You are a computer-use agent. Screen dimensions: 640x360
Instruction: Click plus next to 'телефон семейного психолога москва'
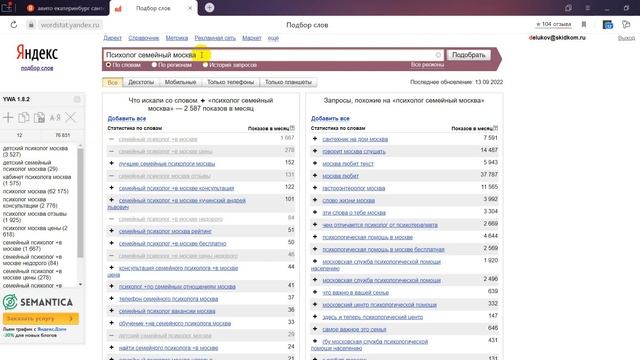click(x=111, y=299)
